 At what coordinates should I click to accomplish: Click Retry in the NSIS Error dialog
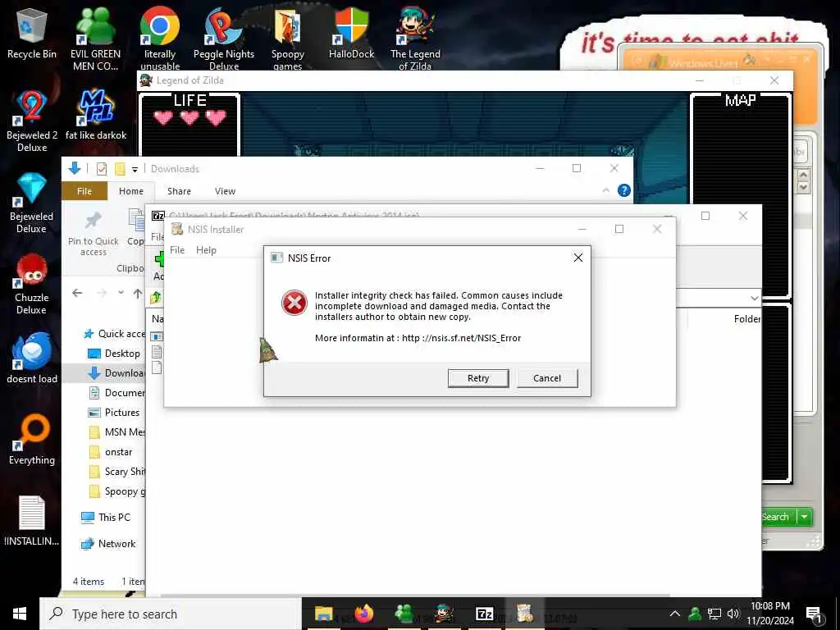[478, 378]
